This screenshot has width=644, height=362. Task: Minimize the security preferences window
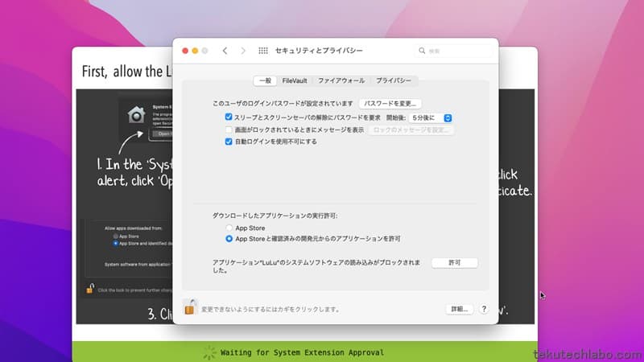(x=195, y=51)
